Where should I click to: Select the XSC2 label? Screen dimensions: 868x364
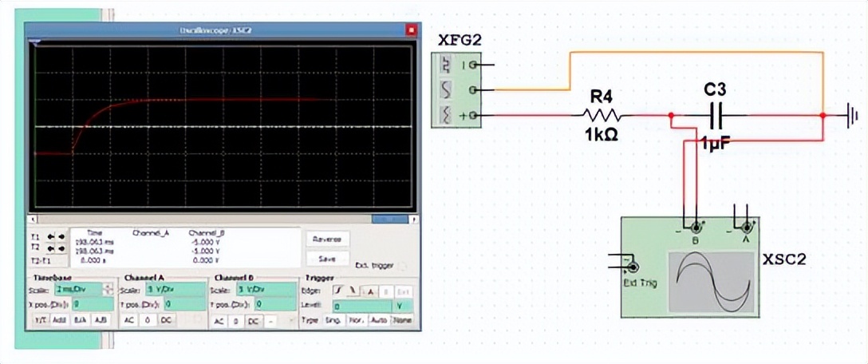coord(784,259)
